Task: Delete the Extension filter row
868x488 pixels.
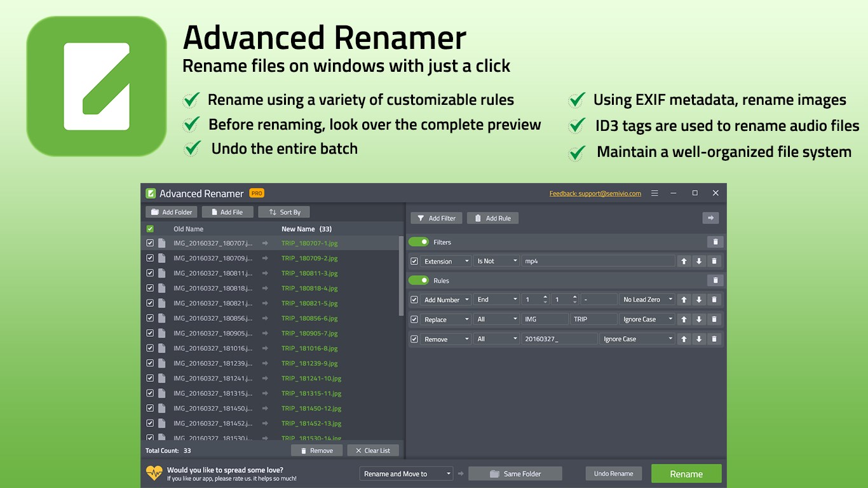Action: click(x=714, y=261)
